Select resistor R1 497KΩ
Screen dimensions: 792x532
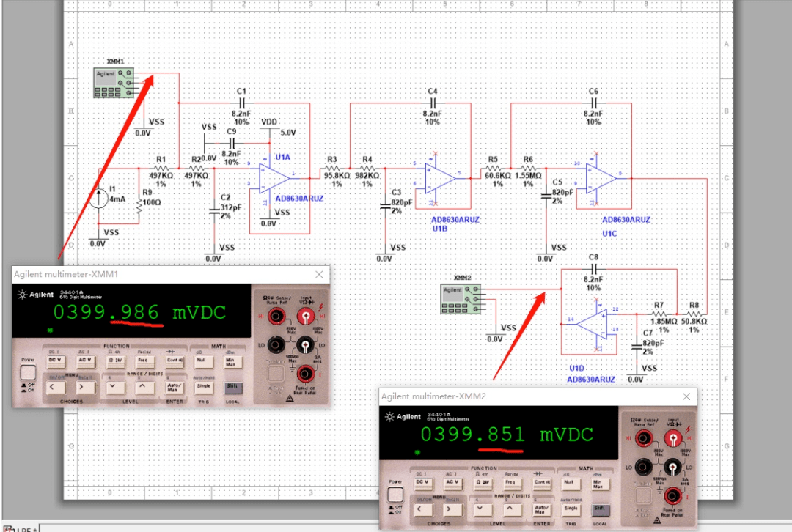click(161, 168)
